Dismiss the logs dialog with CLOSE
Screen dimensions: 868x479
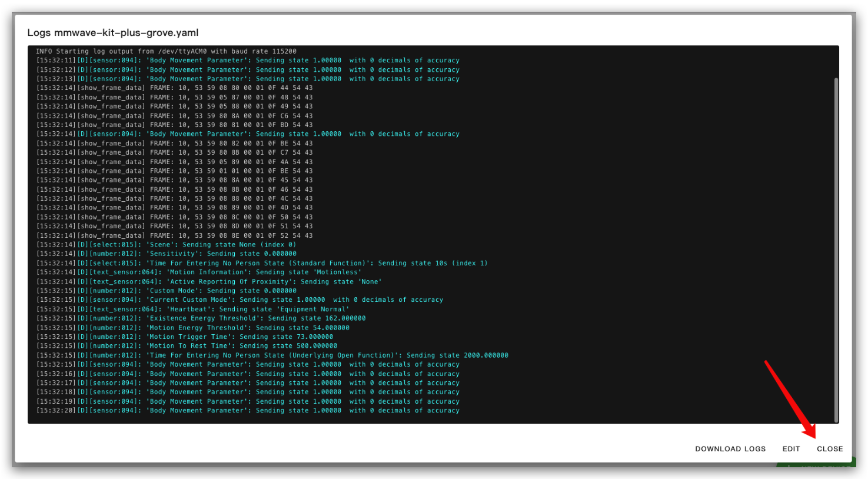pos(830,449)
